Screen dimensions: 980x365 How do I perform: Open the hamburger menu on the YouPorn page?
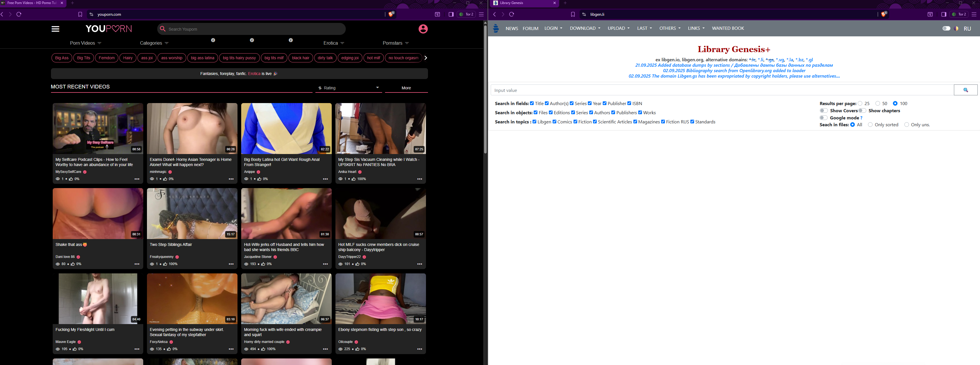coord(55,29)
